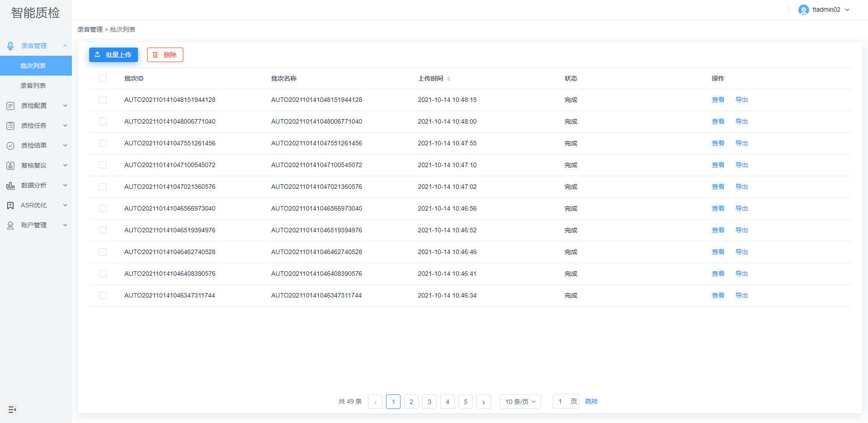This screenshot has height=423, width=868.
Task: Click the 质检配置 sidebar icon
Action: 10,106
